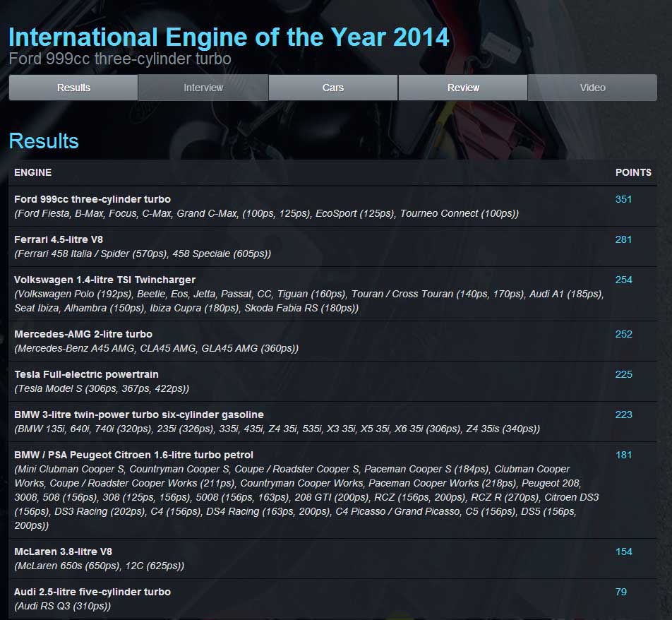
Task: Click the International Engine of the Year 2014 title
Action: pos(229,37)
